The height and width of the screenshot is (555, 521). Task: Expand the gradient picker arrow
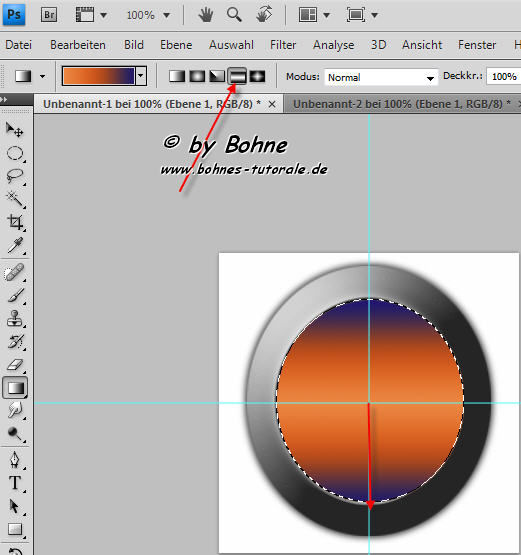(x=141, y=76)
